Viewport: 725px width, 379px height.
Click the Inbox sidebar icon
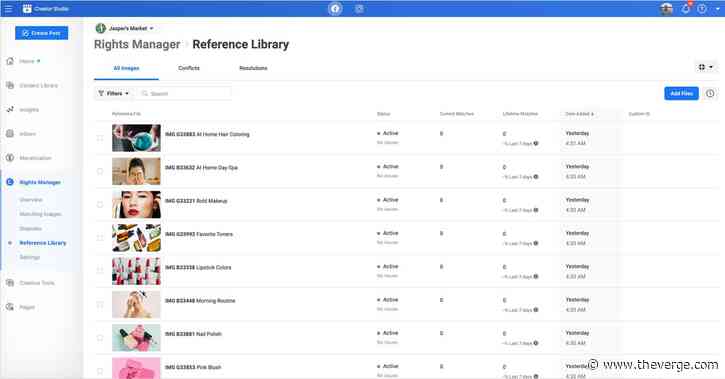coord(10,134)
